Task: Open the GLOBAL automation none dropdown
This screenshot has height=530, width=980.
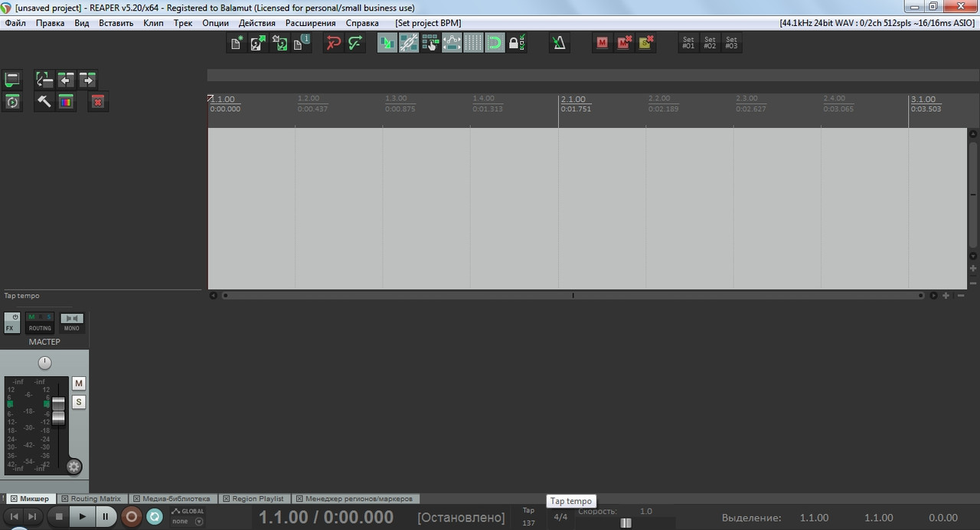Action: tap(188, 522)
